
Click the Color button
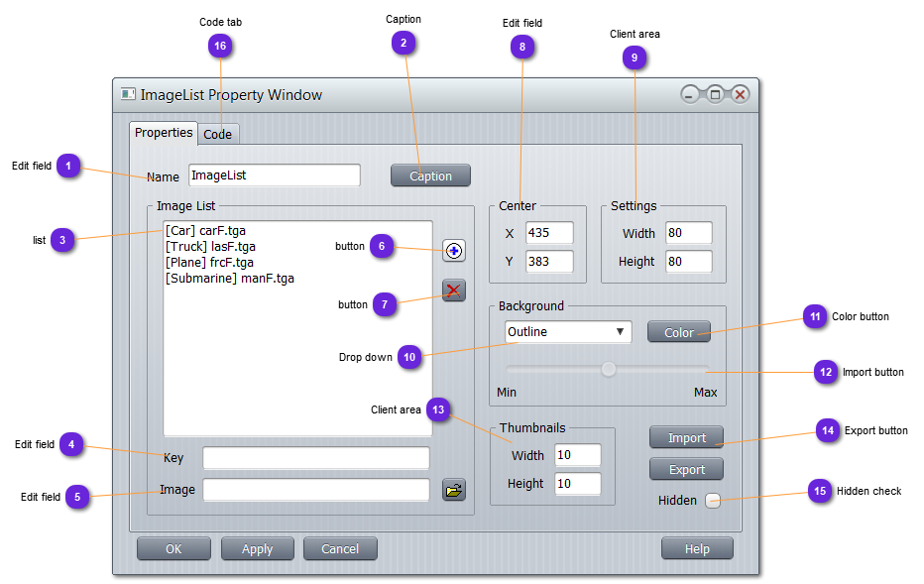[x=678, y=332]
